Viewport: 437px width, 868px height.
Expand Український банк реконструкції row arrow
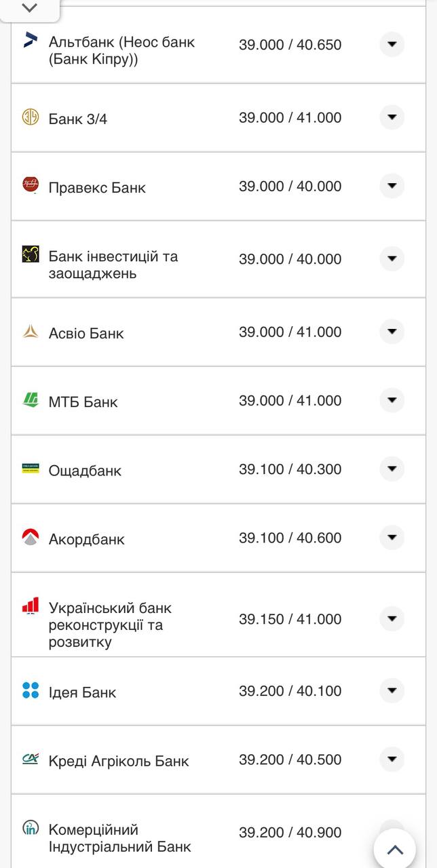[392, 619]
